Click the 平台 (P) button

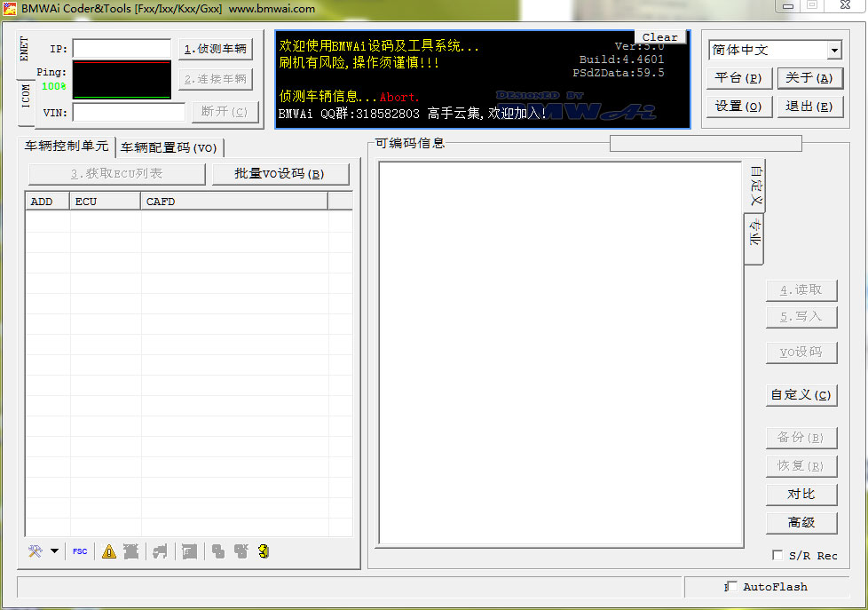(x=739, y=78)
